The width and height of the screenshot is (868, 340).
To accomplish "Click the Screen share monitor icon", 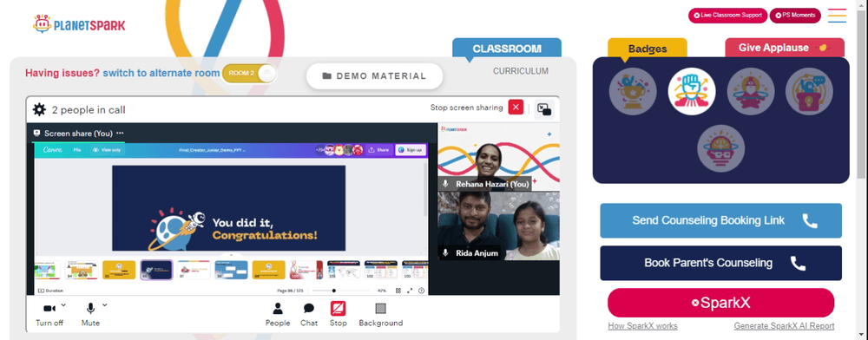I will 36,134.
